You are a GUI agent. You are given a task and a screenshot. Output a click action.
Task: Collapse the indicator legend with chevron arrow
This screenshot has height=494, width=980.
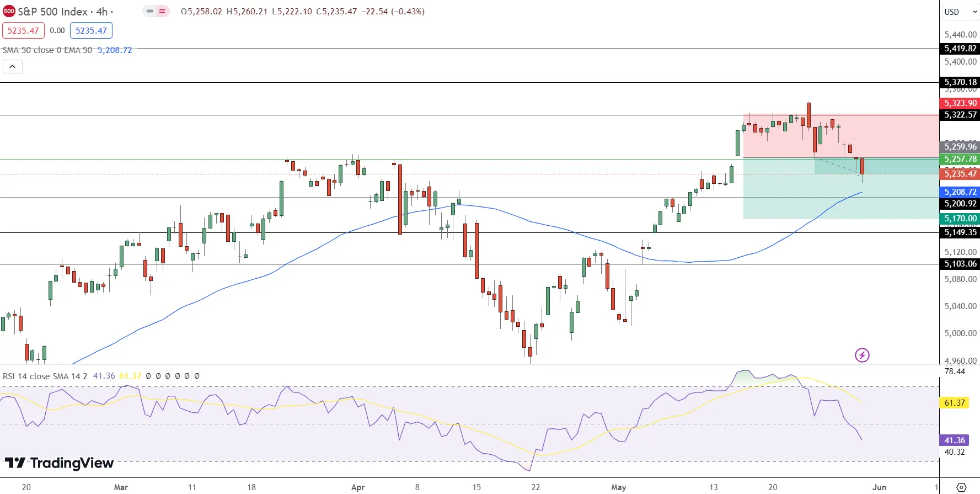pyautogui.click(x=13, y=67)
